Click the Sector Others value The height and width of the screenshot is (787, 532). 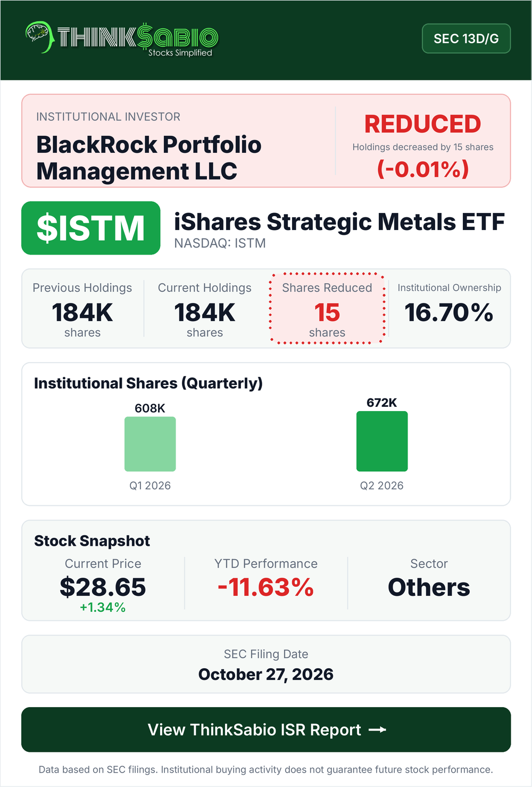[x=429, y=587]
